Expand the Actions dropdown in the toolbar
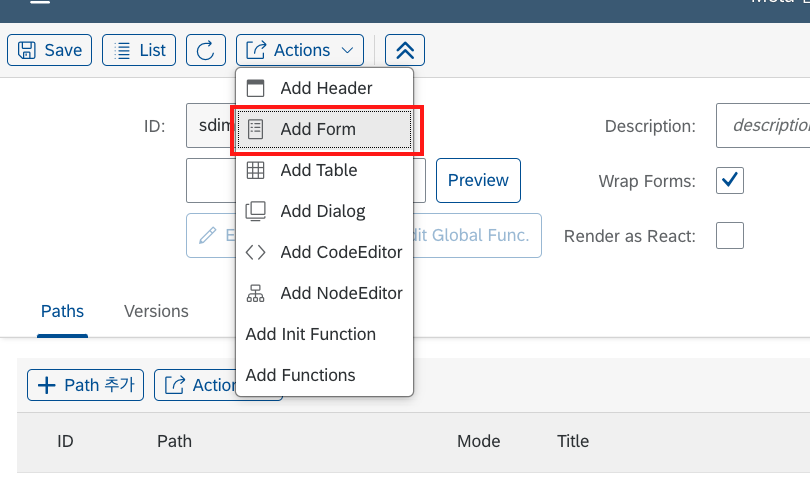The image size is (810, 492). tap(300, 50)
